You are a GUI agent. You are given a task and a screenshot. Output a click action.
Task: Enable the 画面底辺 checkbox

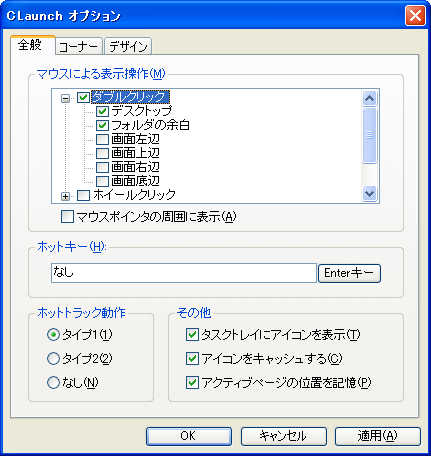(x=102, y=181)
